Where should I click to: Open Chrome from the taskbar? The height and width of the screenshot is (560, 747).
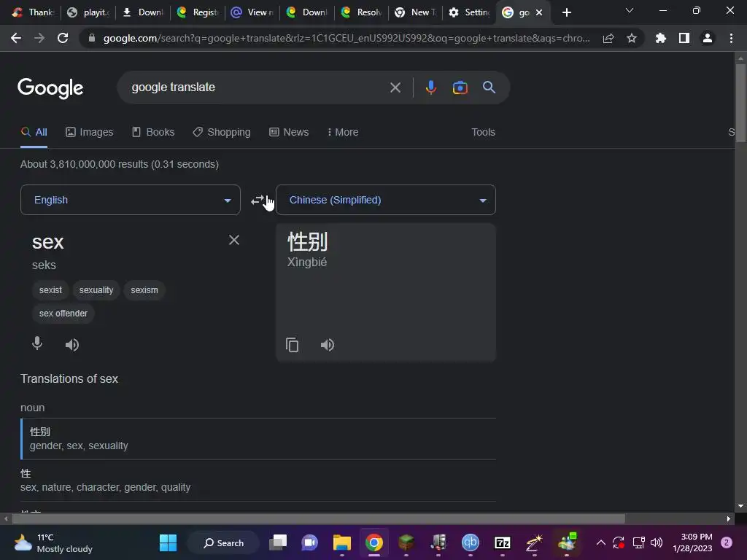point(374,542)
